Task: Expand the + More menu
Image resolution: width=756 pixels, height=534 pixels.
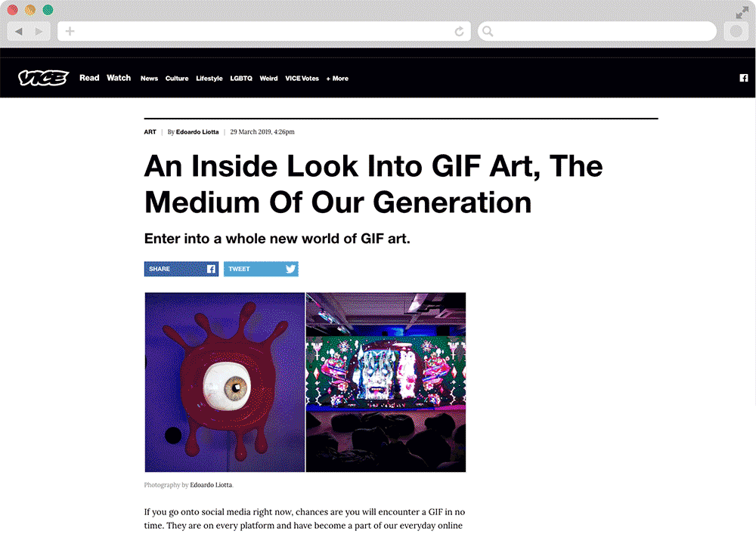Action: (337, 79)
